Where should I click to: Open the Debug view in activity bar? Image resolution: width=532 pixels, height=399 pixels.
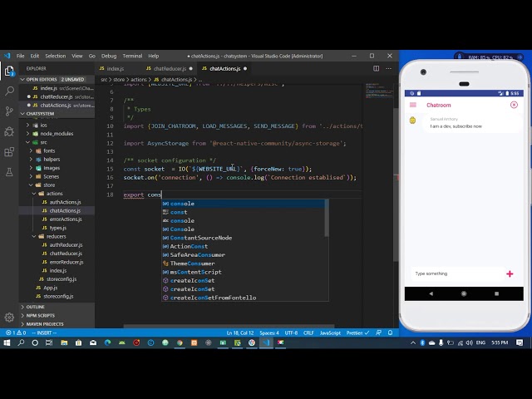pyautogui.click(x=9, y=131)
